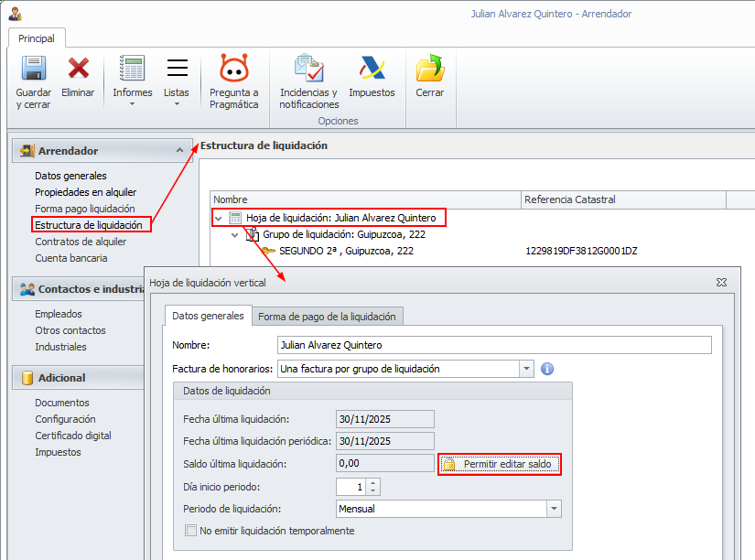Open the Factura de honorarios dropdown

pyautogui.click(x=527, y=369)
